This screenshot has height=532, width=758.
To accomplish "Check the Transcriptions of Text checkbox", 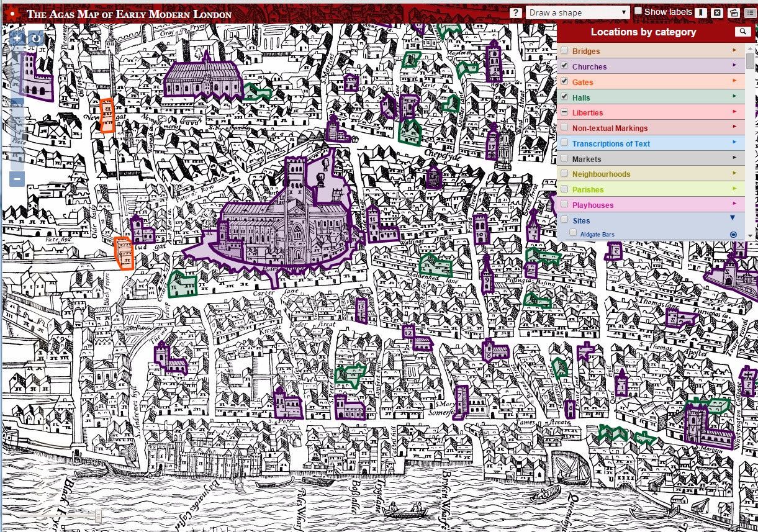I will [x=564, y=143].
